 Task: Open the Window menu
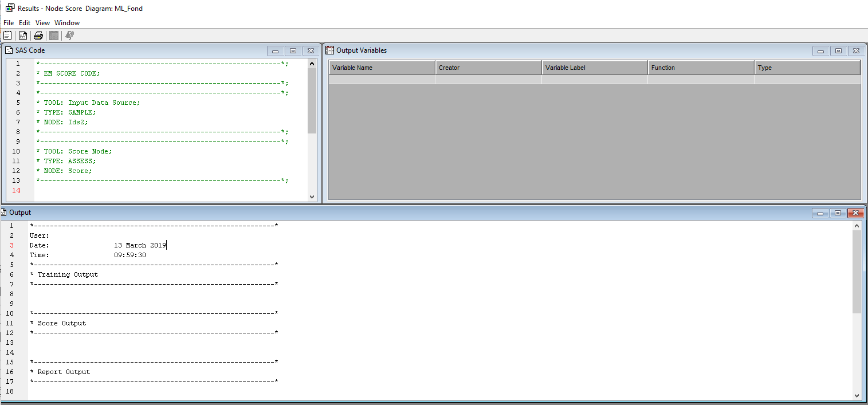click(x=67, y=22)
